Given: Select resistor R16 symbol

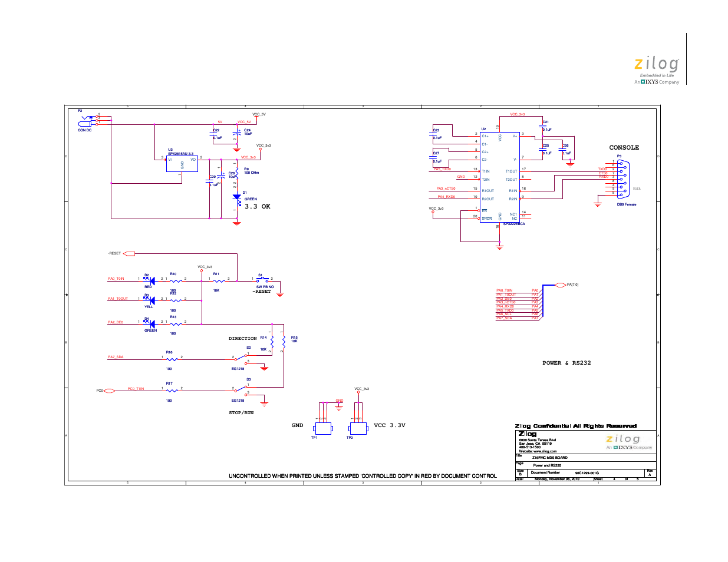Looking at the screenshot, I should click(x=172, y=359).
